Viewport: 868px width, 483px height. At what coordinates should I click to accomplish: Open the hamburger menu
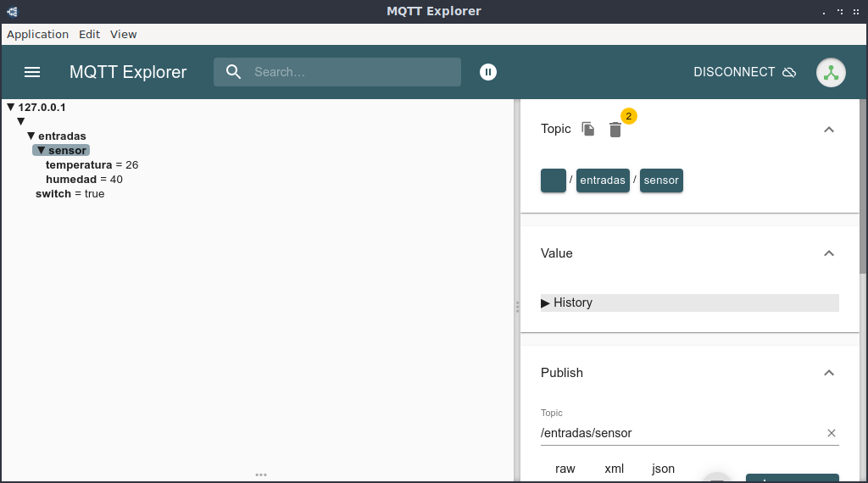click(32, 72)
